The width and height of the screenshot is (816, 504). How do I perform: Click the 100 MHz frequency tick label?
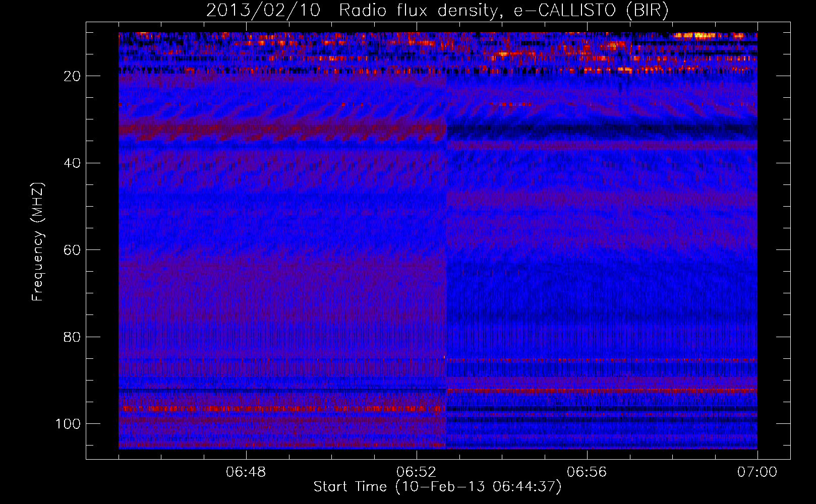(68, 424)
